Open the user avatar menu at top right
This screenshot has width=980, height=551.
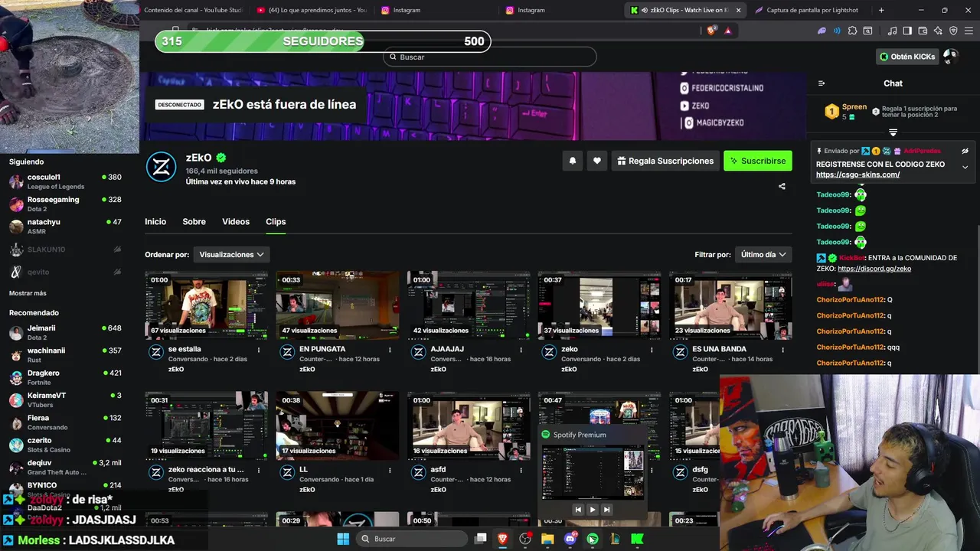coord(950,56)
